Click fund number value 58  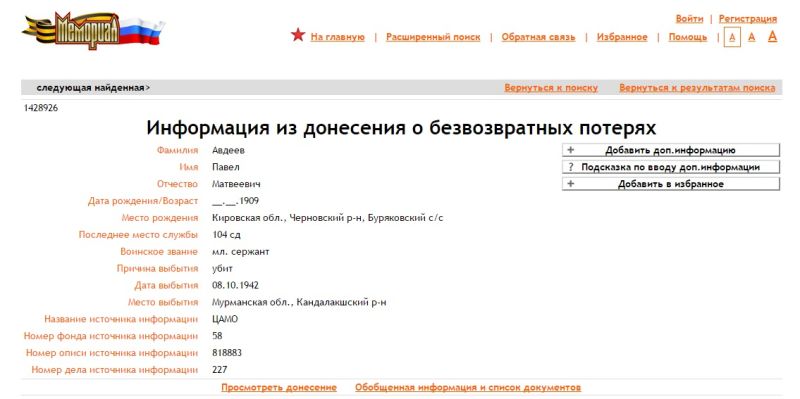tap(217, 336)
